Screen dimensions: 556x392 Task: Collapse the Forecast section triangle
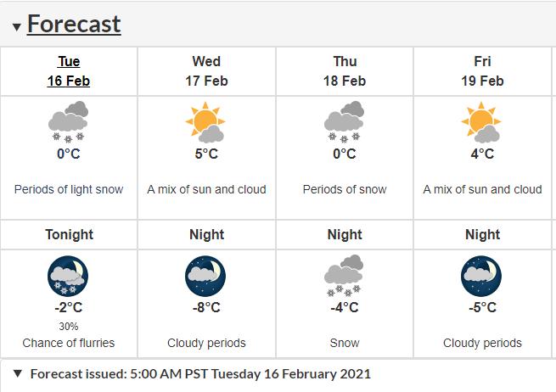(x=17, y=27)
